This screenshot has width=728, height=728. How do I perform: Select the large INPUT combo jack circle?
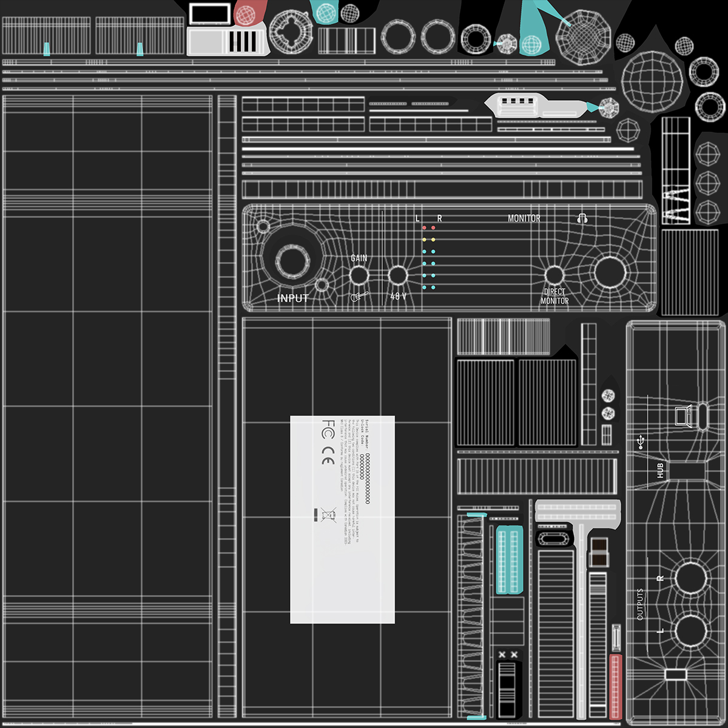[x=292, y=261]
